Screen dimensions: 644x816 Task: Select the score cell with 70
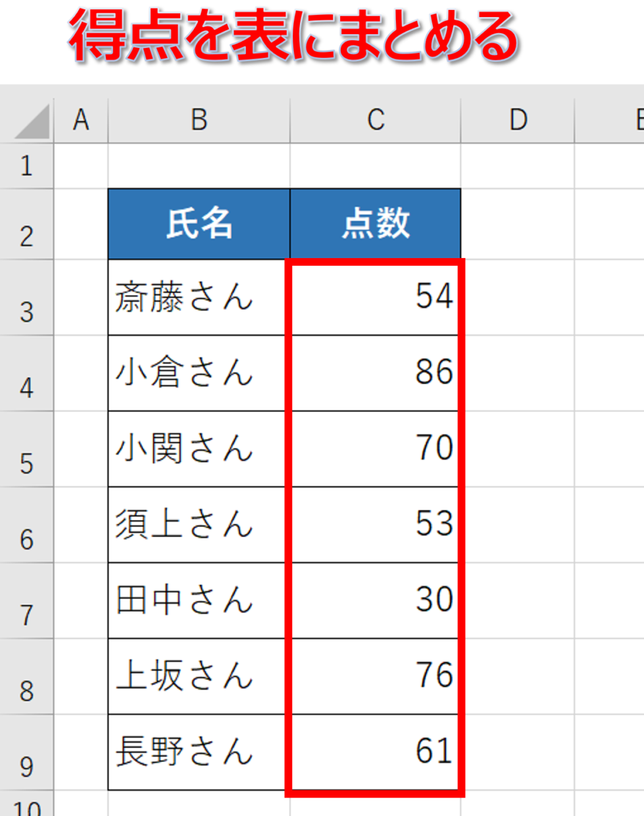tap(376, 449)
